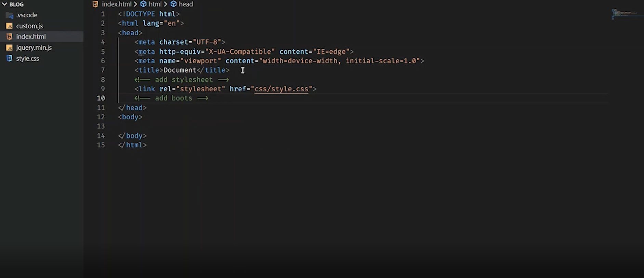
Task: Follow the css/style.css link in the href
Action: click(x=281, y=89)
